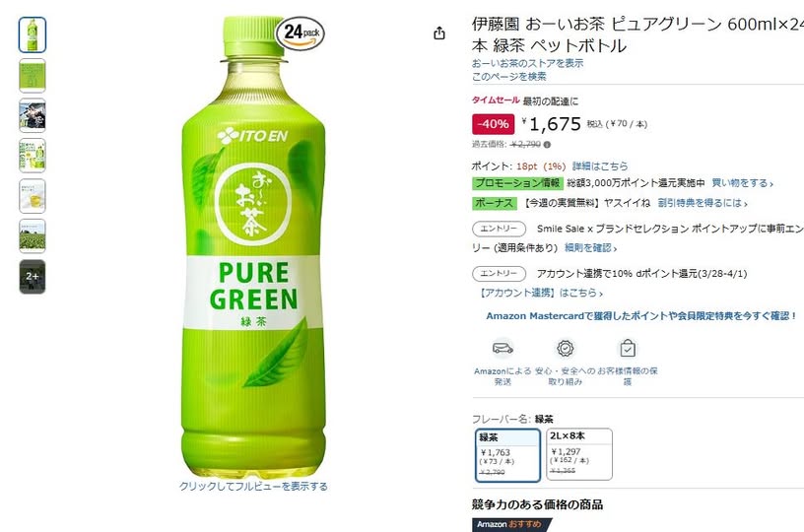Open 詳細はこちら points link
This screenshot has width=804, height=532.
click(600, 166)
